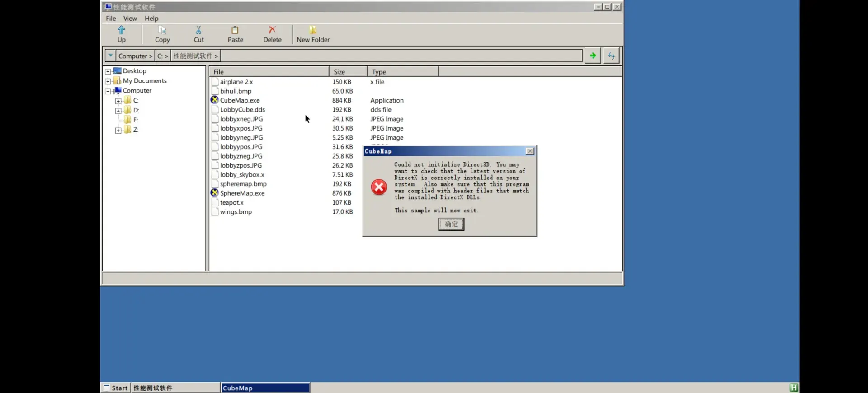
Task: Sort by the Type column header
Action: coord(403,71)
